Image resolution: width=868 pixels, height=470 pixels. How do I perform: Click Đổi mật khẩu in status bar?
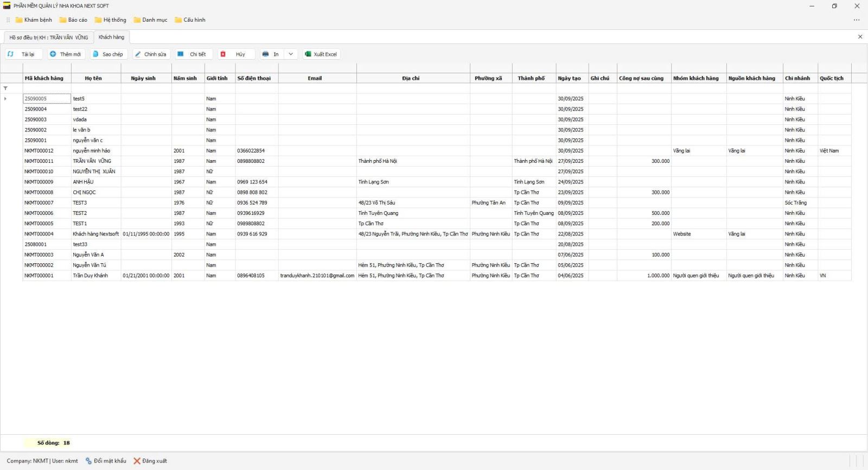click(x=106, y=461)
